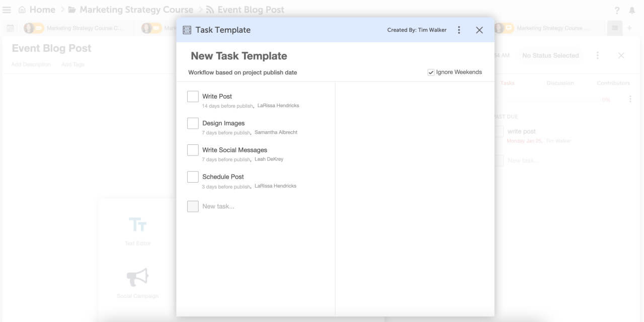Open the kebab menu in the Task Template header

point(459,30)
